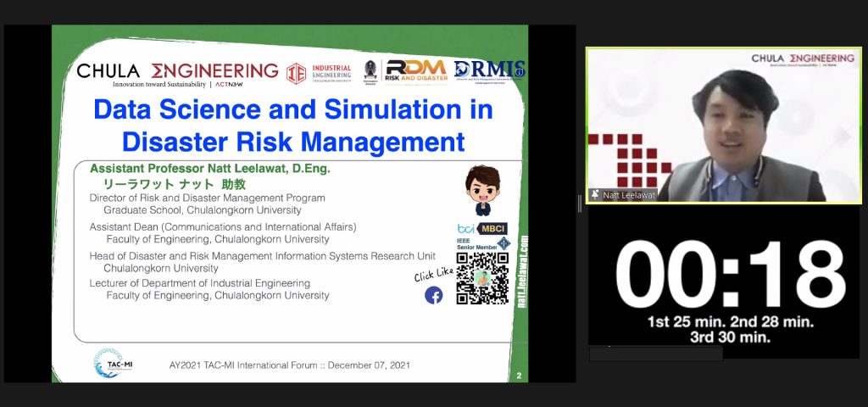Image resolution: width=868 pixels, height=407 pixels.
Task: Click the TAC-MI logo at slide bottom
Action: point(113,363)
